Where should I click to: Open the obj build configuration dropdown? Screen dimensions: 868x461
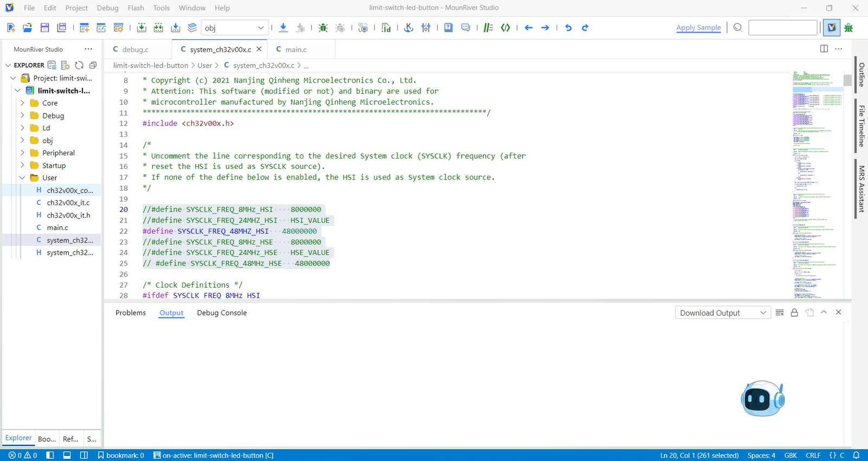(234, 28)
